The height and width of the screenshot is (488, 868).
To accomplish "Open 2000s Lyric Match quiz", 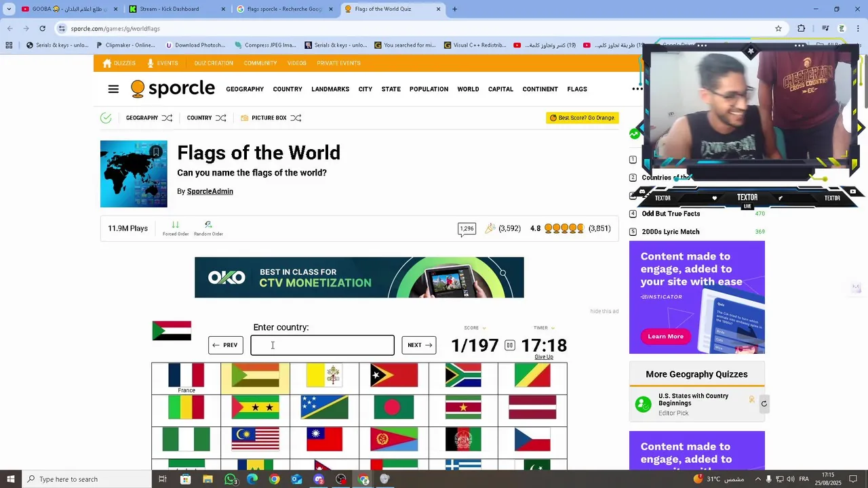I will click(x=671, y=232).
